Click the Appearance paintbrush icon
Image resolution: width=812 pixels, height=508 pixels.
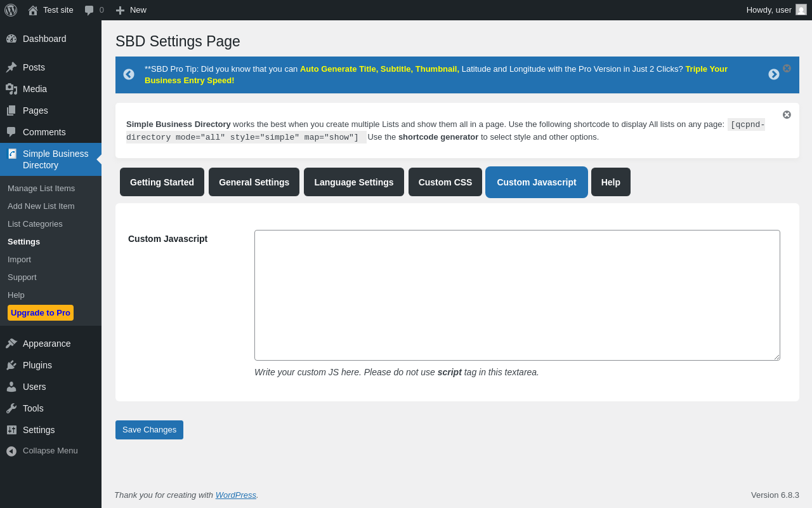pos(11,344)
